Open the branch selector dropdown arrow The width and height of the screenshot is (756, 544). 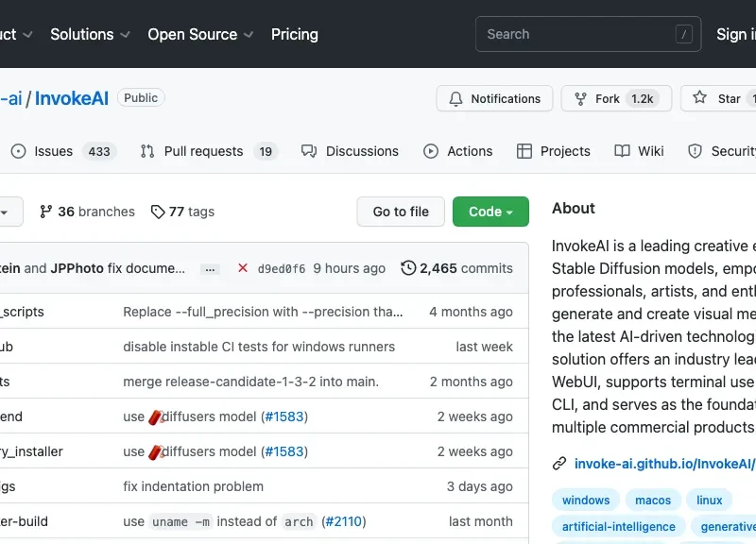(5, 212)
